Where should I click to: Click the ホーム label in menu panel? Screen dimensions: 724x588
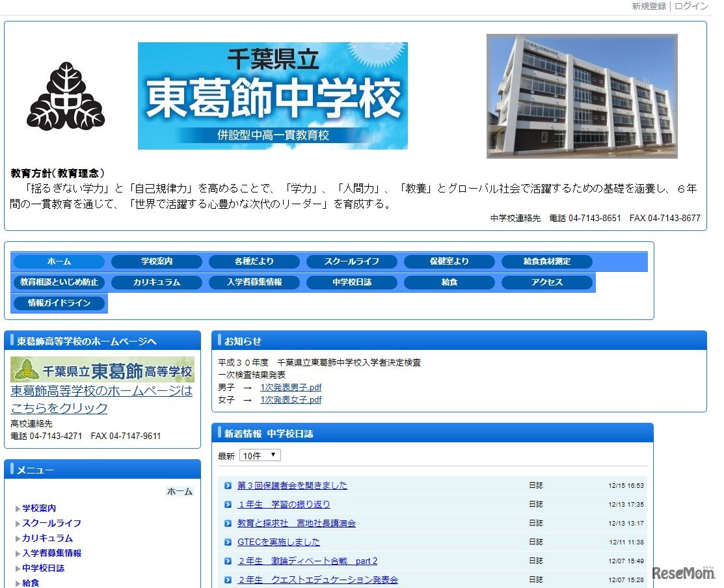(x=179, y=492)
